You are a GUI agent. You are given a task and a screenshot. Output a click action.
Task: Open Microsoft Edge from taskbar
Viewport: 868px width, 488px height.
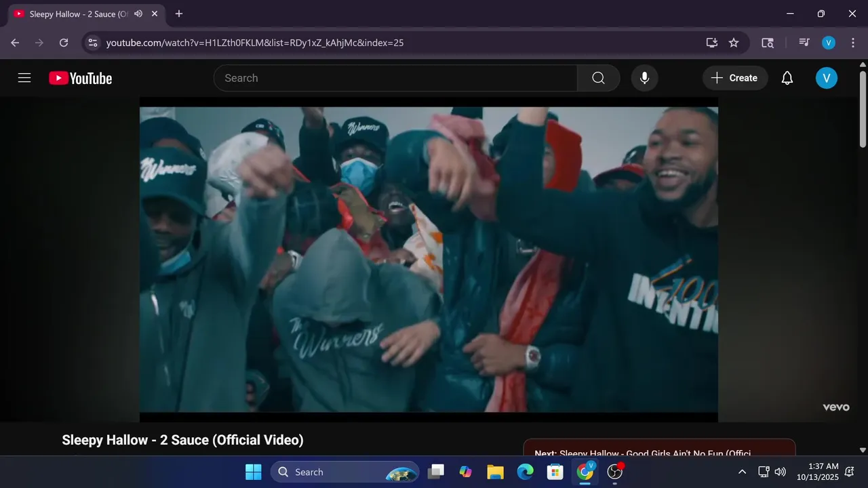coord(526,472)
